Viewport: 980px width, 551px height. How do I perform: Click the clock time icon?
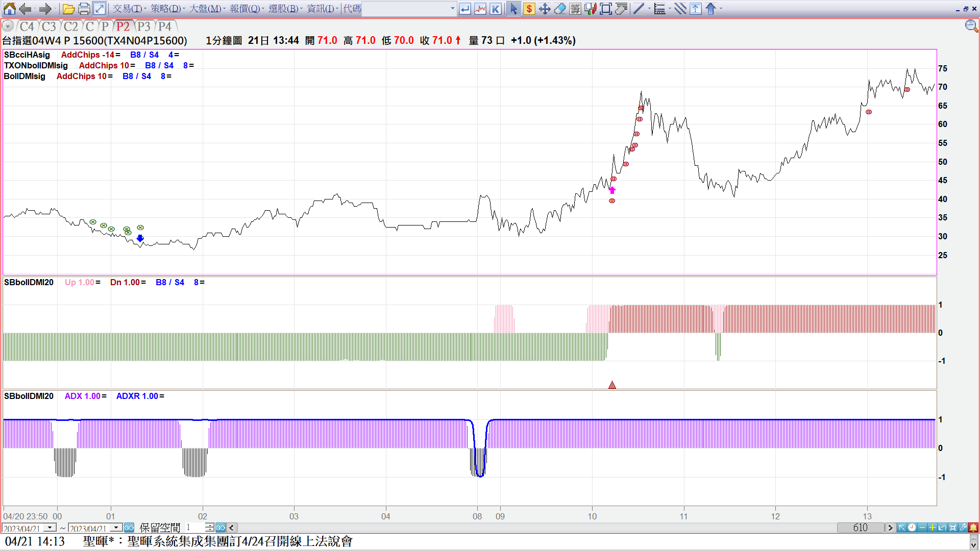click(912, 528)
